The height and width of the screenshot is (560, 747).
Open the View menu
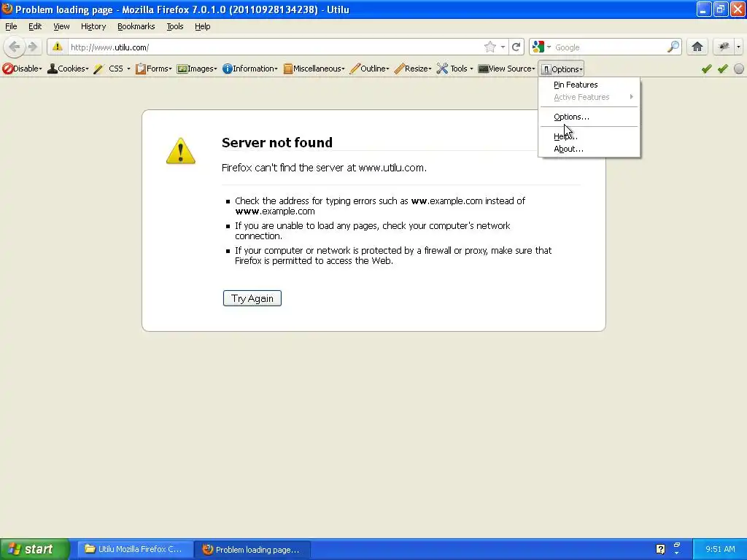click(61, 26)
